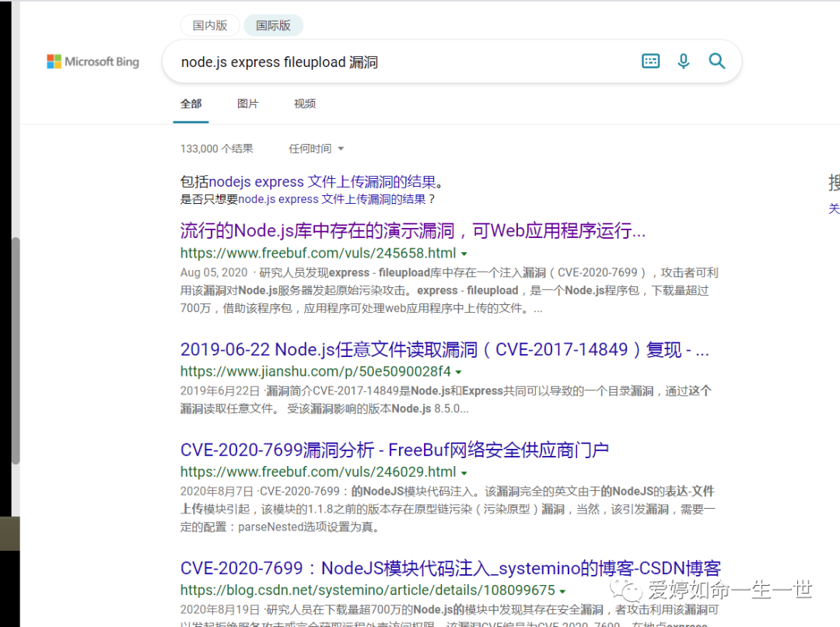
Task: Select the 全部 results tab
Action: tap(191, 103)
